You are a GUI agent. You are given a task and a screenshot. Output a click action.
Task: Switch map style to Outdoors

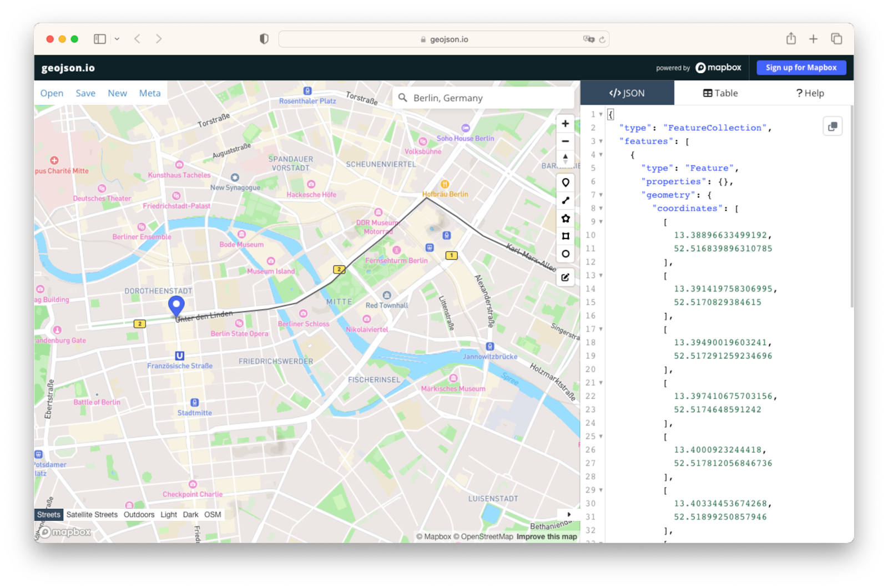tap(139, 515)
